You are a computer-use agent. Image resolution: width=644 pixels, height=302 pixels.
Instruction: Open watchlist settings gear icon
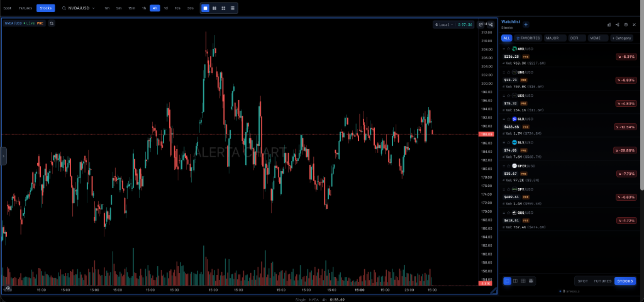pos(626,25)
